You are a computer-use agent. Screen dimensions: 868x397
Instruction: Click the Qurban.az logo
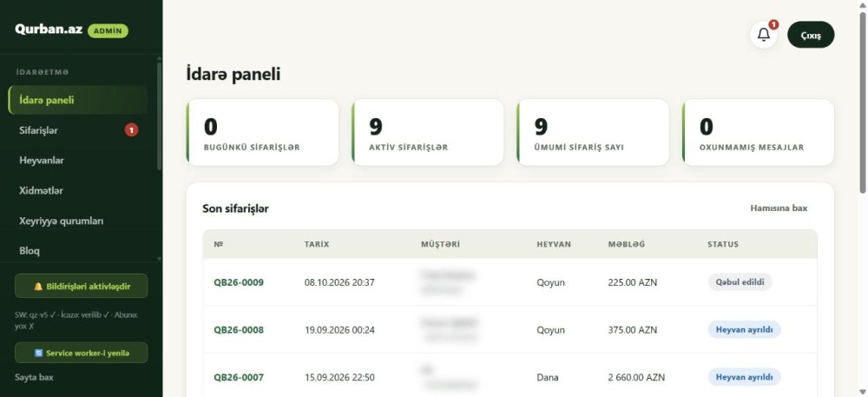click(x=49, y=30)
